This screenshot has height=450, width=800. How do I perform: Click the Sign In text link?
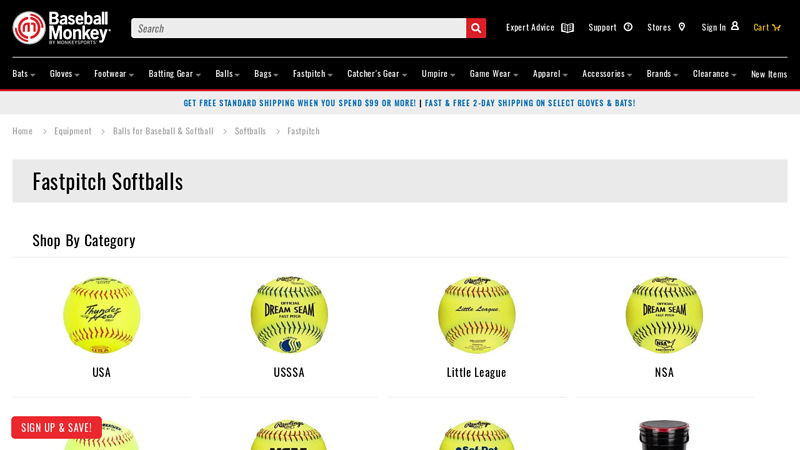pos(713,28)
